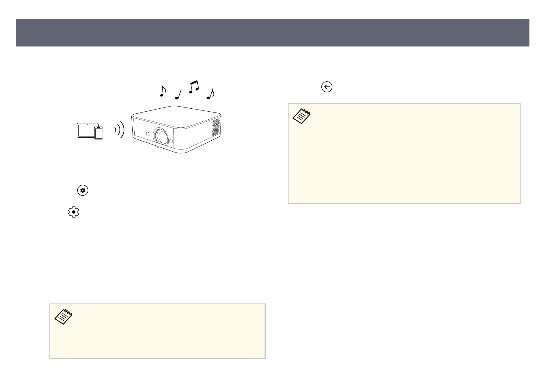The width and height of the screenshot is (554, 392).
Task: Click the leftmost eighth music note
Action: [162, 91]
